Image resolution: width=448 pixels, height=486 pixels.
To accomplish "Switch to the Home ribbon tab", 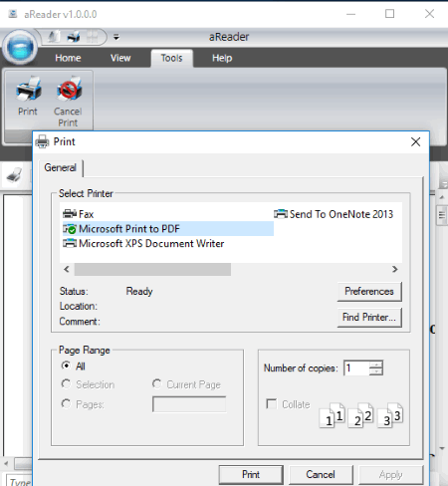I will (68, 58).
